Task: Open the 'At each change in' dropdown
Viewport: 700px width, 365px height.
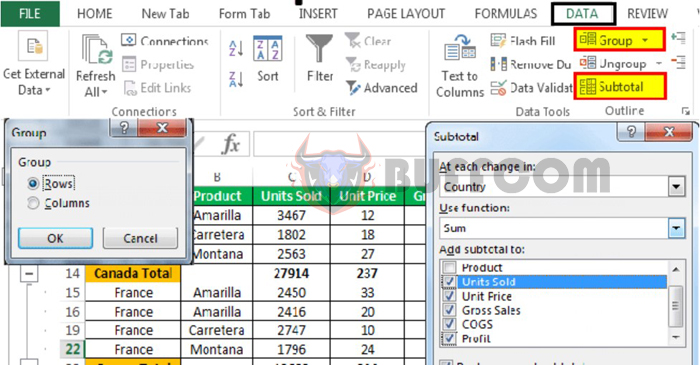Action: (x=676, y=187)
